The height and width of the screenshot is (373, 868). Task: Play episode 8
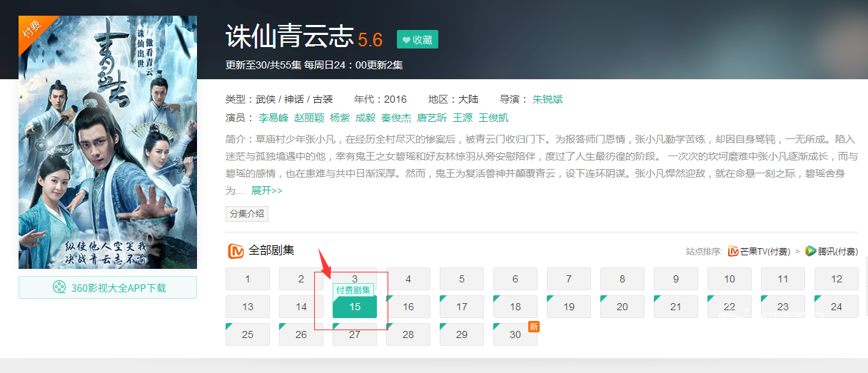[x=622, y=279]
